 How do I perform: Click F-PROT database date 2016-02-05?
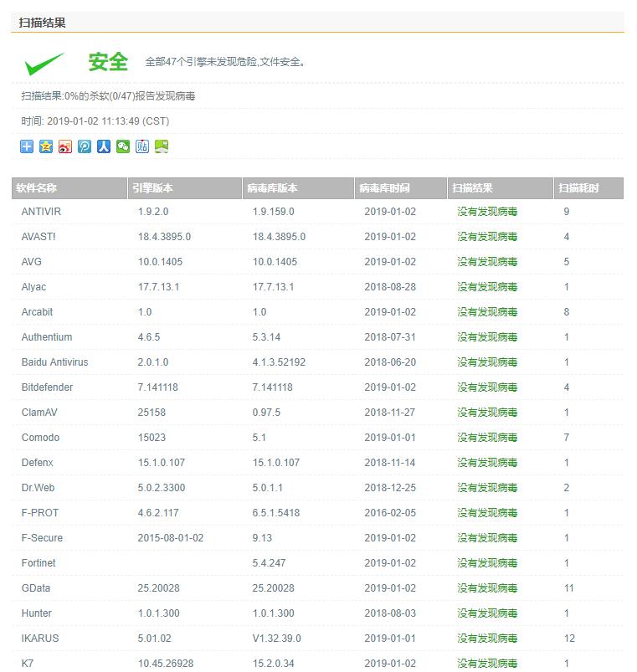point(390,512)
